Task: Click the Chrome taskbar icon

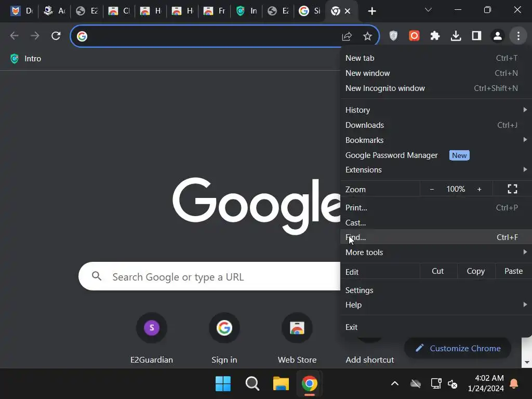Action: coord(310,384)
